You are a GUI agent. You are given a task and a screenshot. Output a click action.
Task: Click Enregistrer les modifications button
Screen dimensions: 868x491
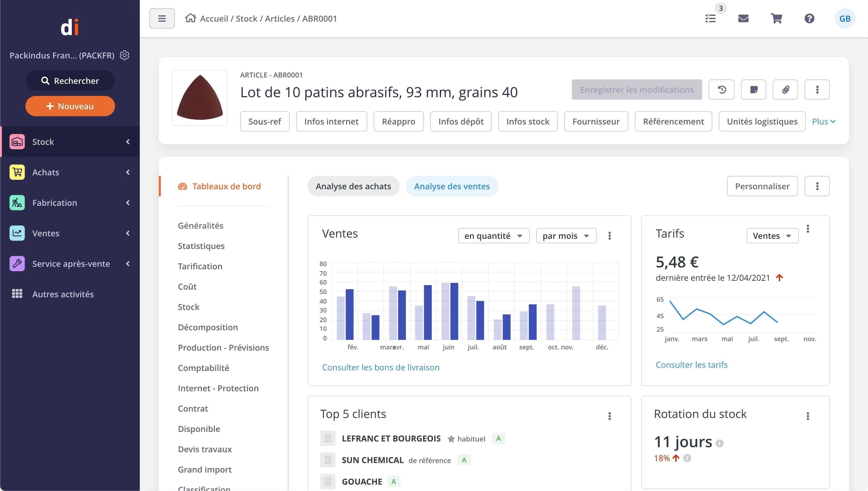click(637, 90)
